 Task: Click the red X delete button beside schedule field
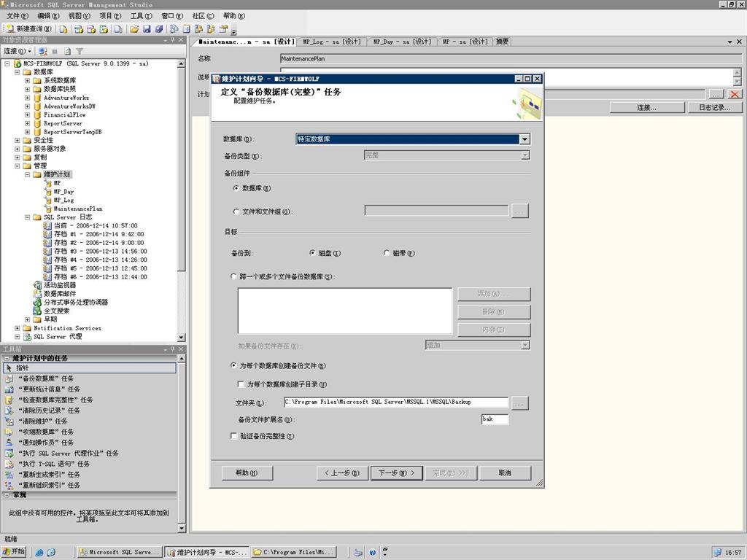click(735, 94)
